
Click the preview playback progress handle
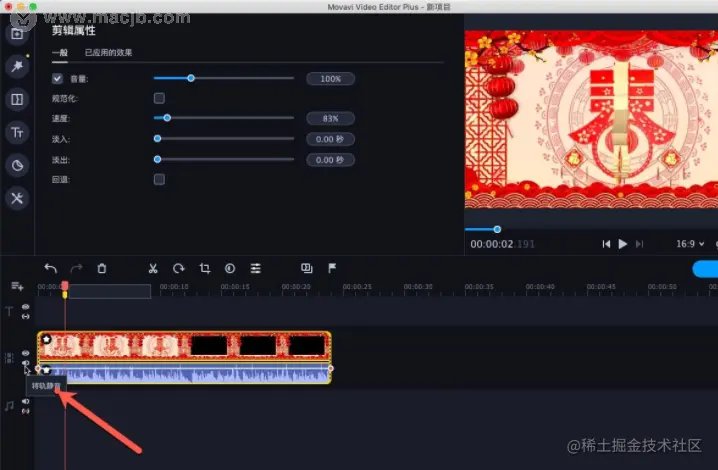497,229
